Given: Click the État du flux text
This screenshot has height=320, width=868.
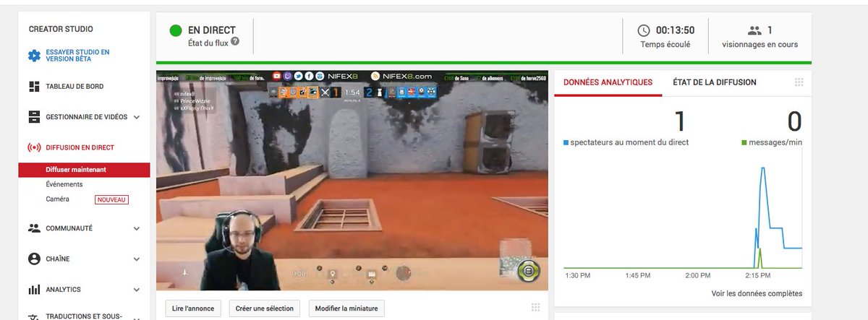Looking at the screenshot, I should tap(207, 42).
